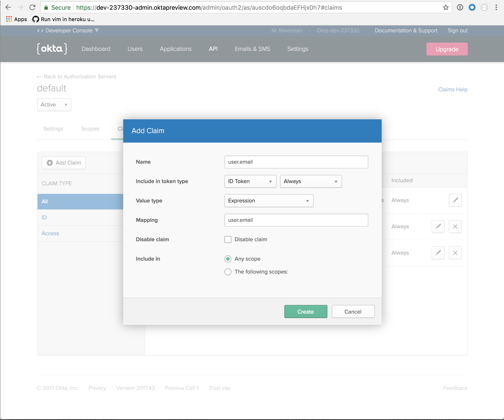Click Cancel in Add Claim dialog
Image resolution: width=504 pixels, height=420 pixels.
(353, 311)
